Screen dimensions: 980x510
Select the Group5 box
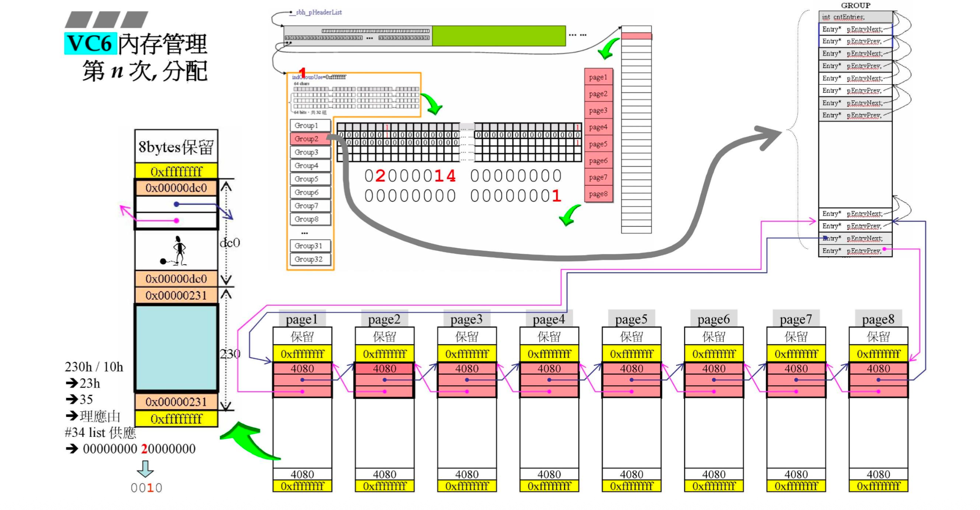click(x=310, y=179)
